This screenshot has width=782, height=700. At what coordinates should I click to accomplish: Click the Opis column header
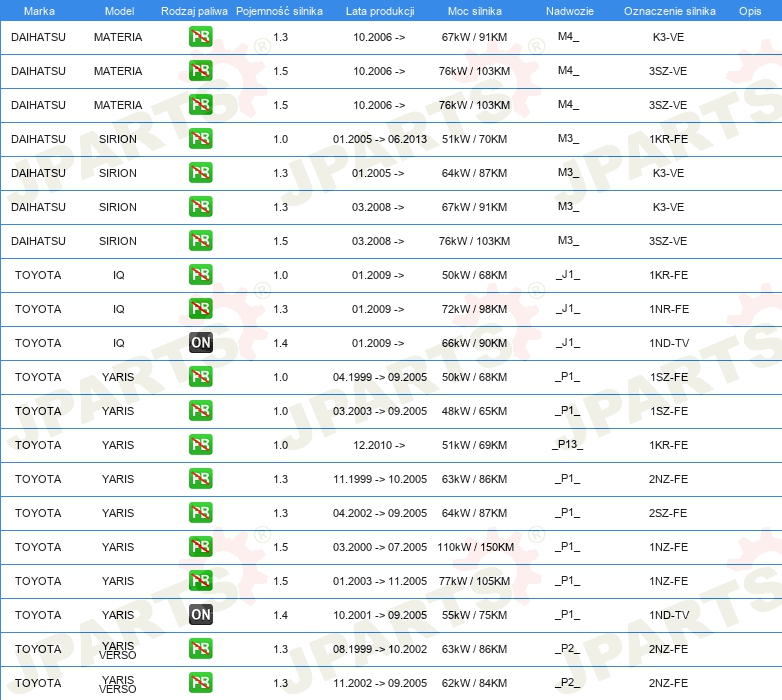pos(750,11)
